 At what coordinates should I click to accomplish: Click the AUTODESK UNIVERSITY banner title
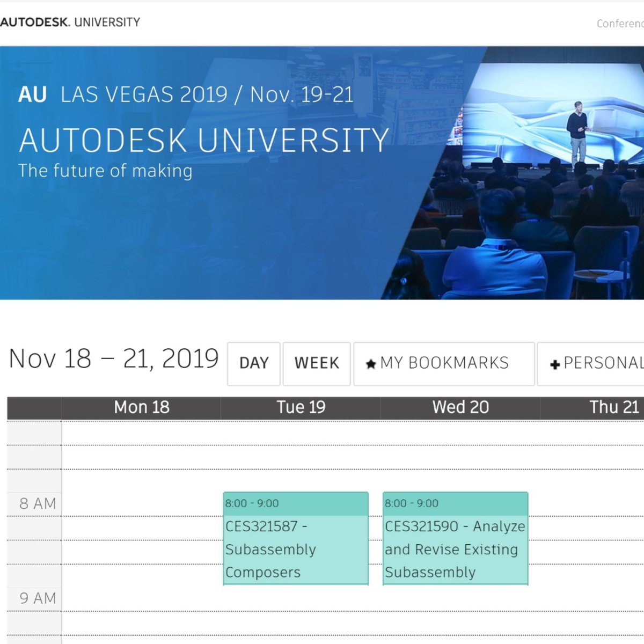pyautogui.click(x=204, y=141)
